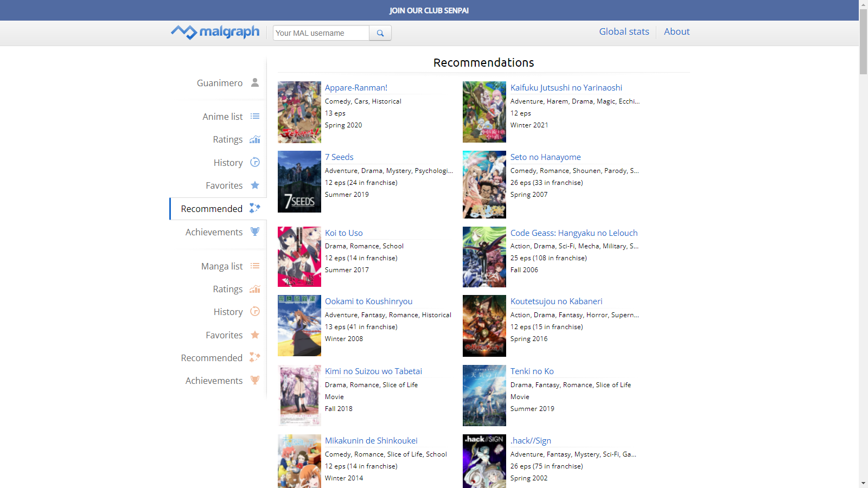
Task: Open Code Geass: Hangyaku no Lelouch link
Action: [x=573, y=233]
